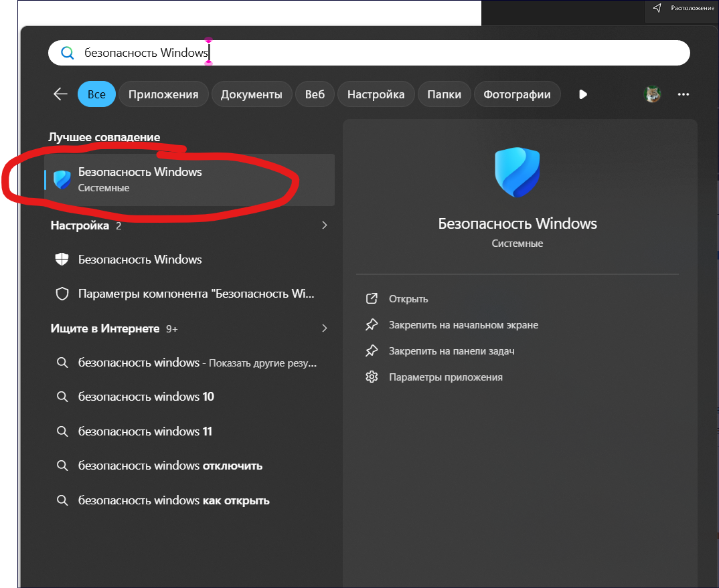Switch to 'Приложения' filter tab
The width and height of the screenshot is (719, 588).
coord(163,94)
